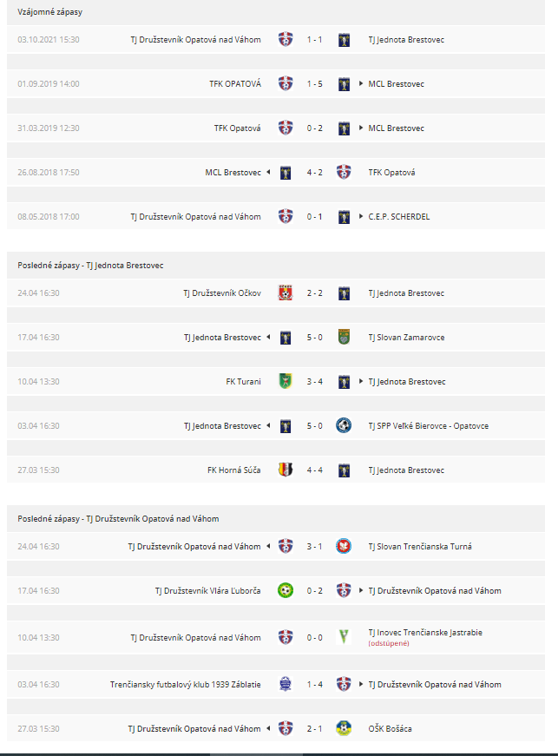Click the TJ Družstevník Očkov club crest
558x756 pixels.
[x=286, y=293]
